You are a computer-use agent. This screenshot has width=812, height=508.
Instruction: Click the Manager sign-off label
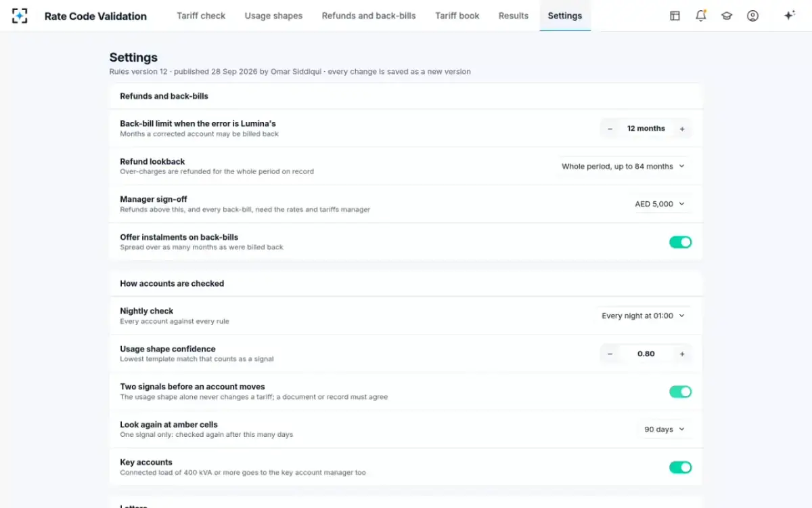tap(154, 199)
